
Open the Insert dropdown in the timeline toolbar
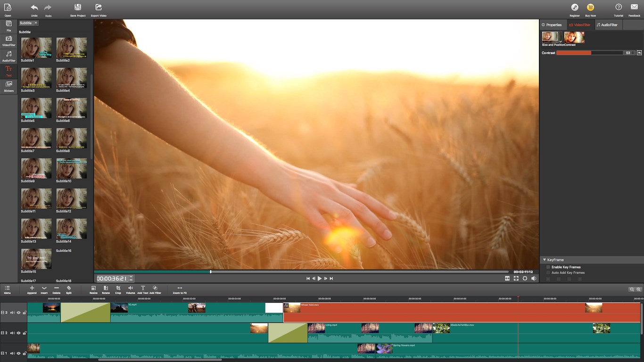pyautogui.click(x=44, y=289)
